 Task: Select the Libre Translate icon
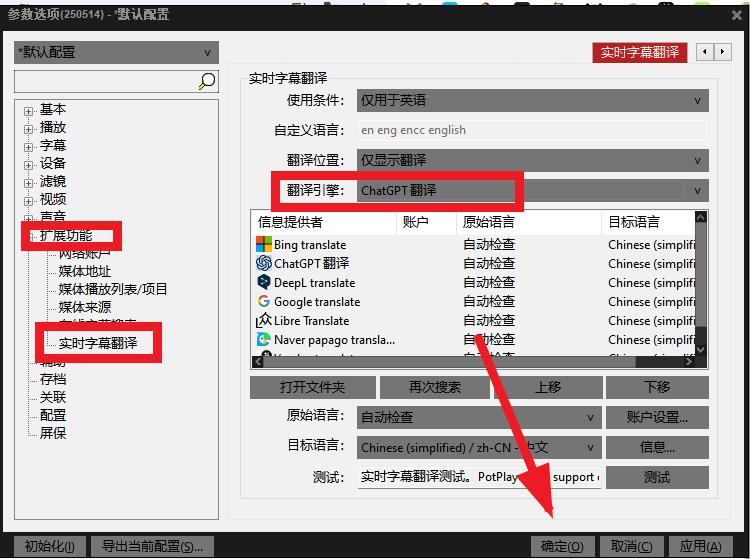(264, 320)
